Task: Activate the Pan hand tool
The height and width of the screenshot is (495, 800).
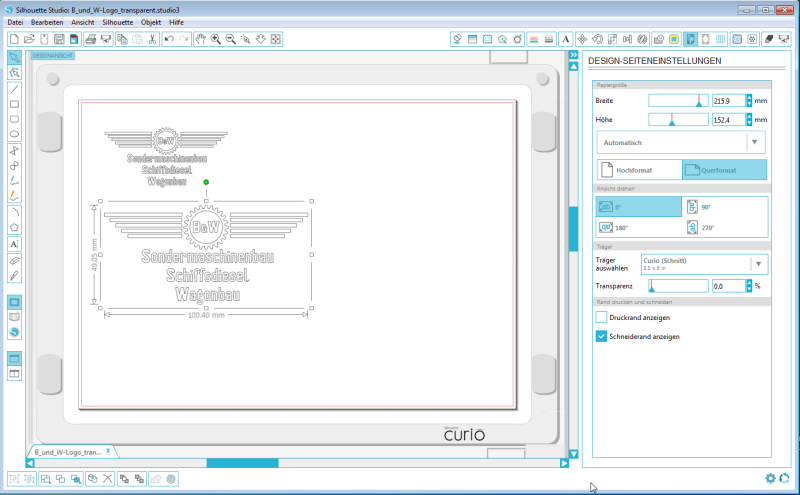Action: 201,39
